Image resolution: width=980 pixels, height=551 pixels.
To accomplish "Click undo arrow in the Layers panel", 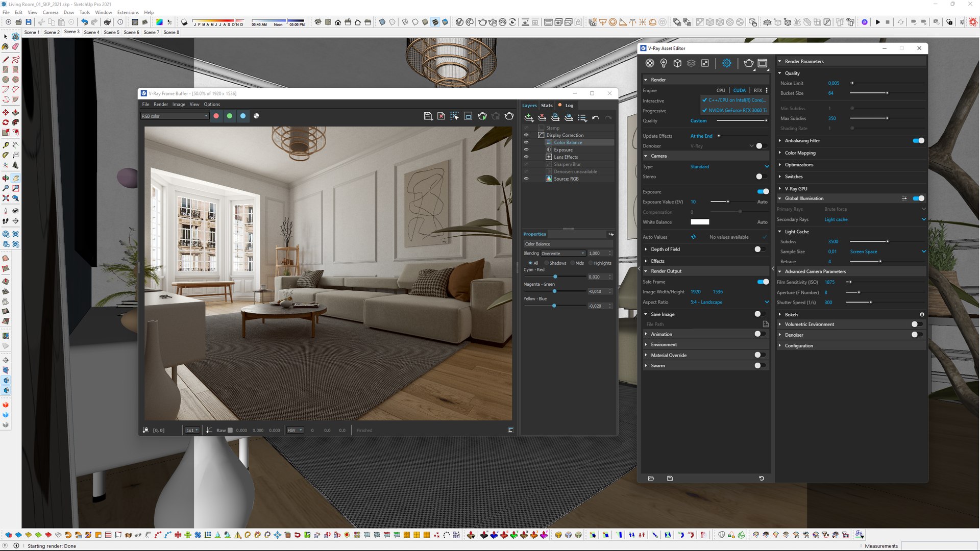I will (x=595, y=118).
